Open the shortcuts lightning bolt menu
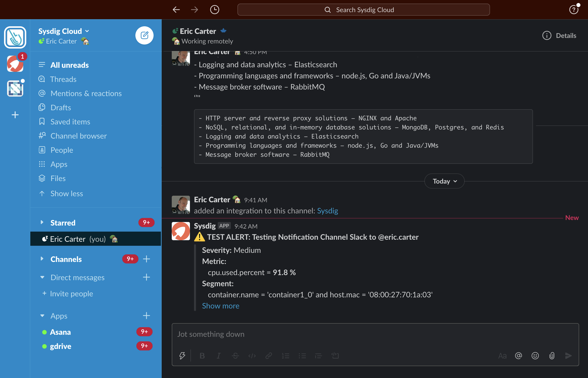Viewport: 588px width, 378px height. (182, 356)
